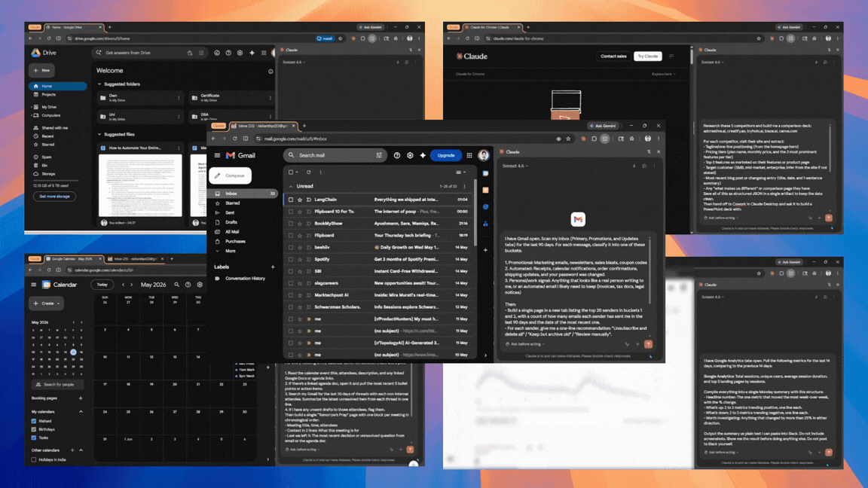The image size is (868, 488).
Task: Go to next month in Calendar toolbar
Action: click(x=132, y=285)
